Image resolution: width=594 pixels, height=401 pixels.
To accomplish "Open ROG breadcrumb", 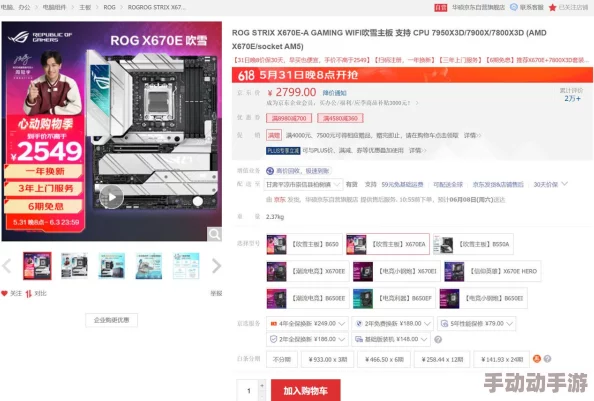I will click(109, 7).
